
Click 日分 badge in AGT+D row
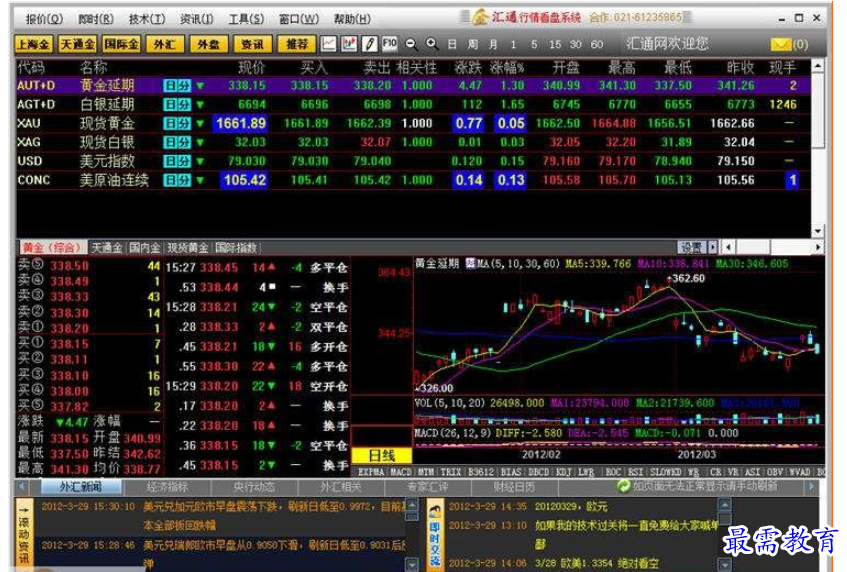[x=177, y=104]
